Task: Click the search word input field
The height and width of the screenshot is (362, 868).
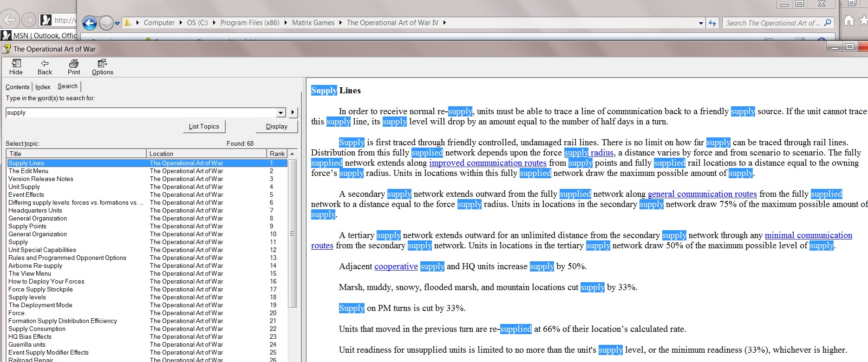Action: coord(141,113)
